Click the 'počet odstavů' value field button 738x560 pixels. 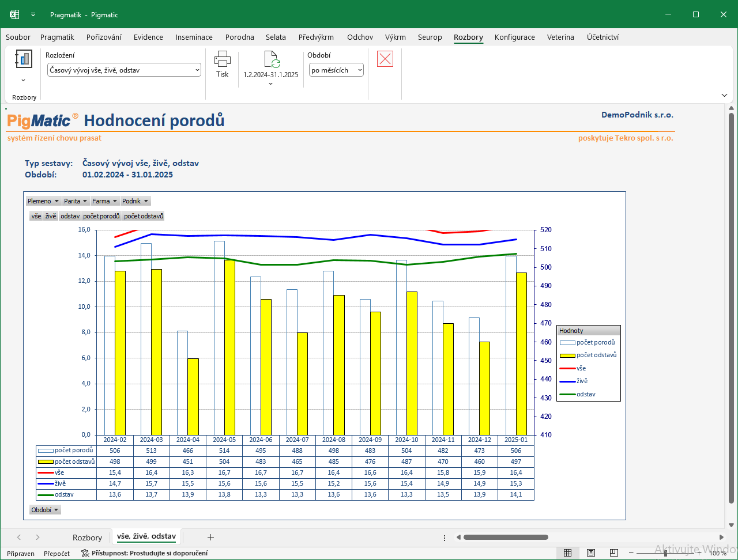click(x=144, y=216)
